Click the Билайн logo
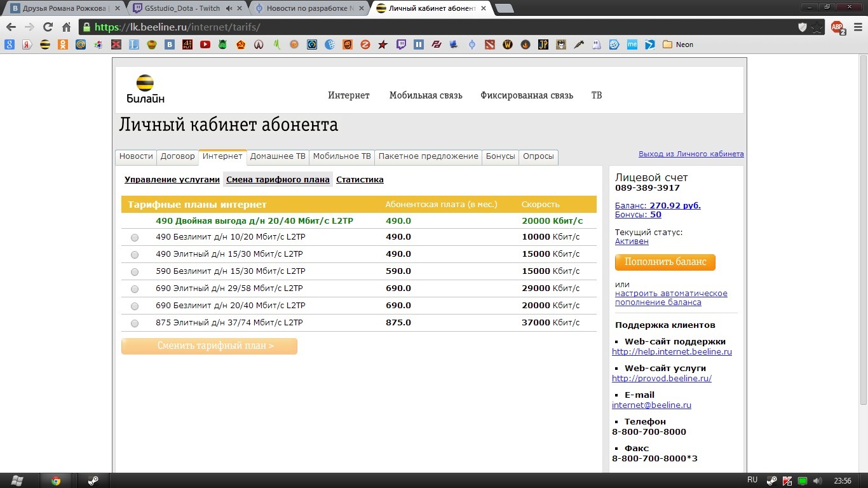868x488 pixels. 146,89
